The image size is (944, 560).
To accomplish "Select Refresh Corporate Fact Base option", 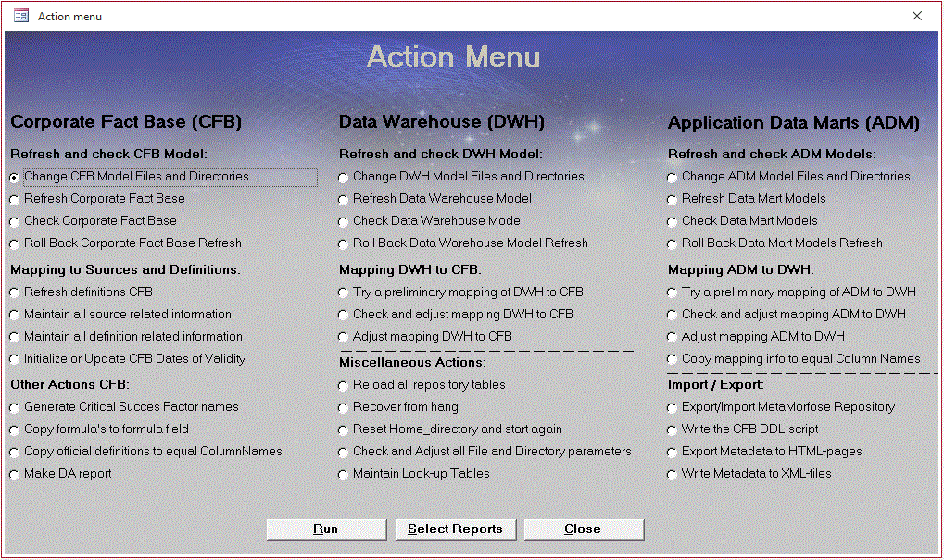I will (15, 199).
